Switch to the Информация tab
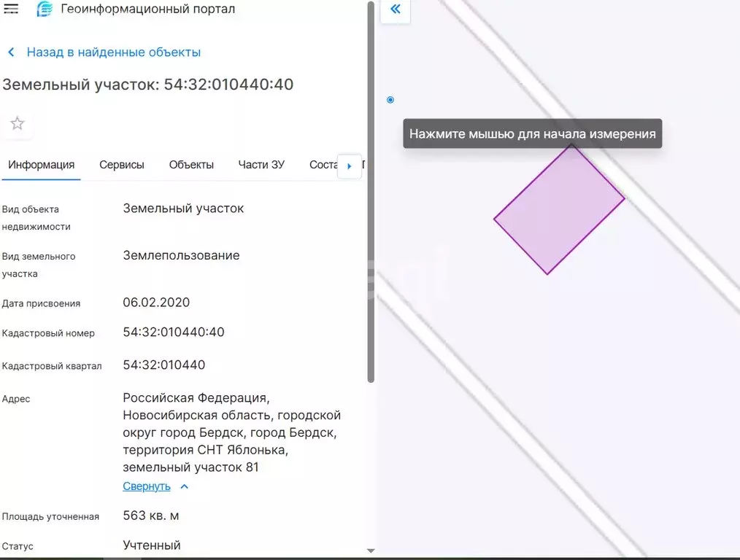Image resolution: width=740 pixels, height=560 pixels. coord(41,165)
